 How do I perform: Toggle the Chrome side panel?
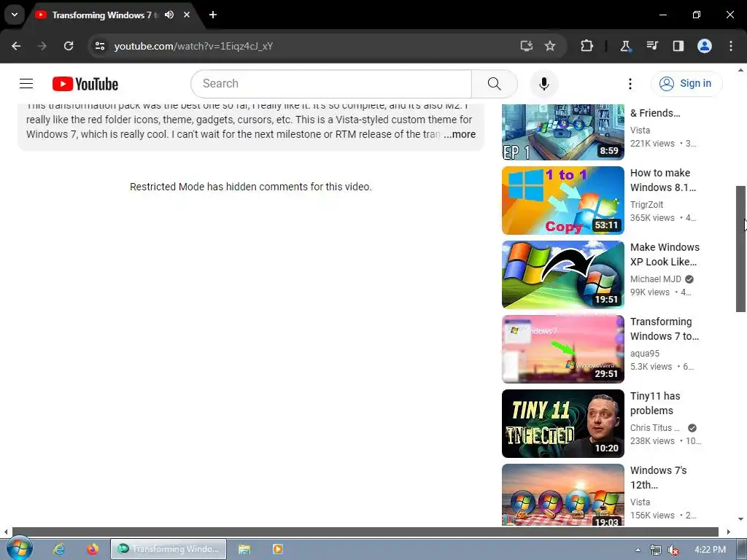[678, 46]
